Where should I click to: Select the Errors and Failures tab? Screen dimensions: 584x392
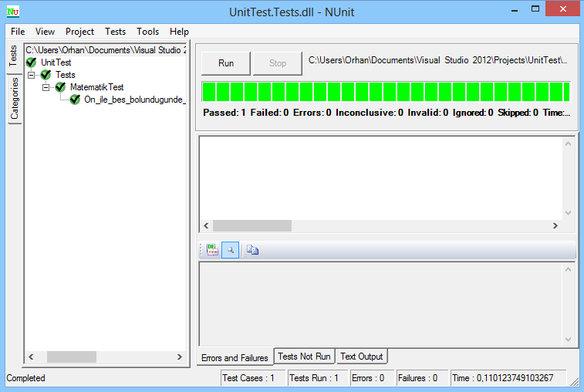[x=235, y=358]
